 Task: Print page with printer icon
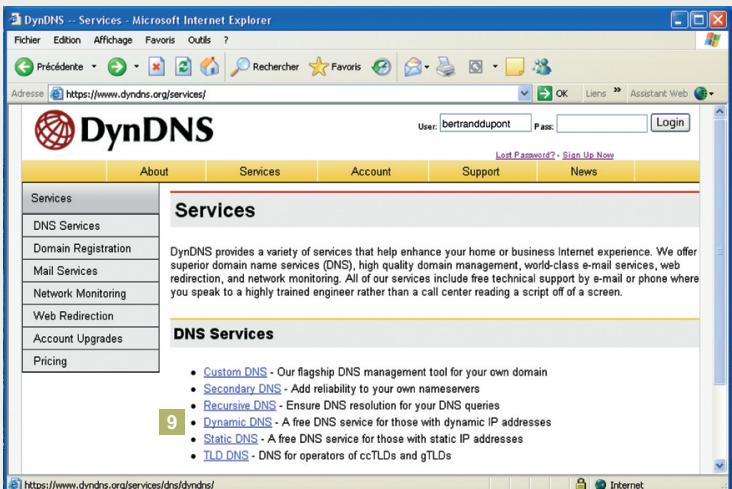click(445, 67)
